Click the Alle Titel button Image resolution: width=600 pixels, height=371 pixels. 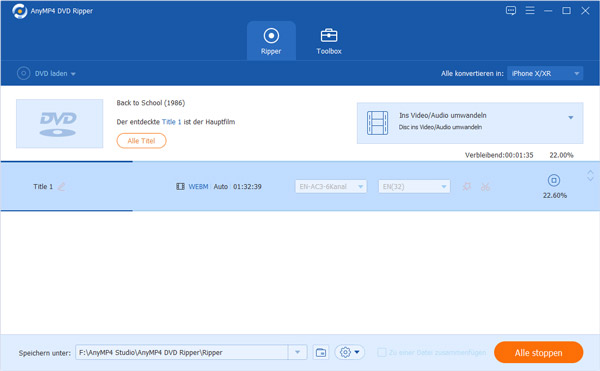coord(141,141)
